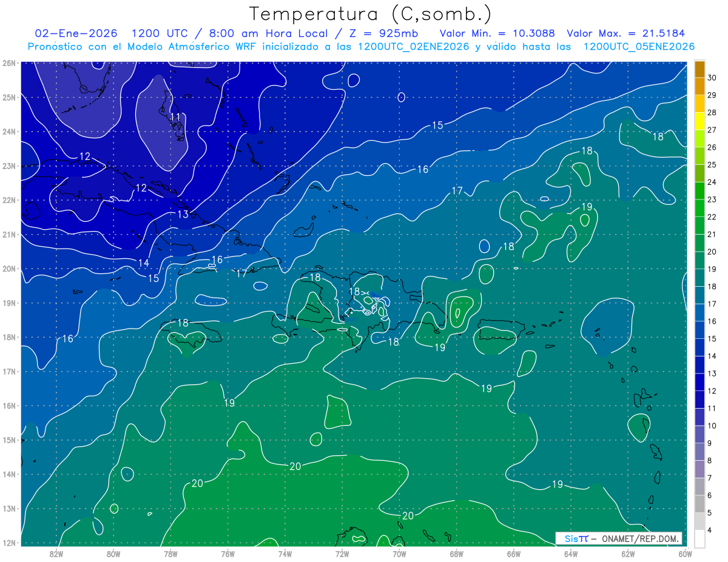728x562 pixels.
Task: Click the 'Sisπ' logo text in credit box
Action: tap(576, 538)
